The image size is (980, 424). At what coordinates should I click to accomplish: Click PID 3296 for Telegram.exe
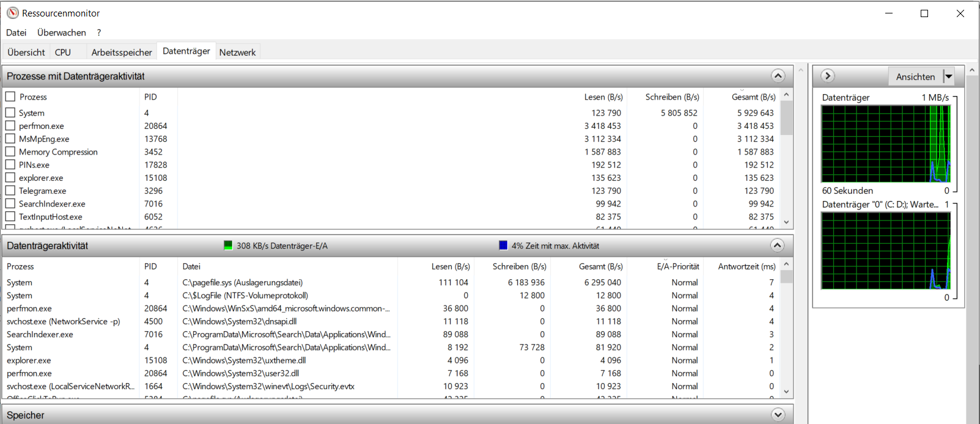coord(153,191)
